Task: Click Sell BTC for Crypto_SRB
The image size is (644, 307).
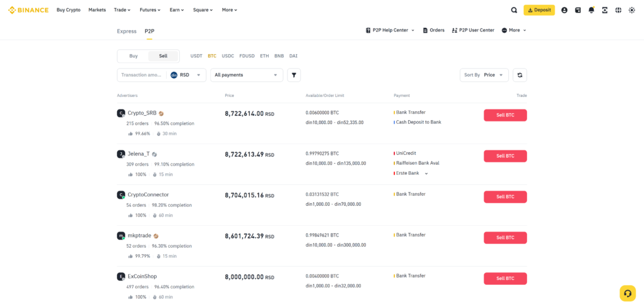Action: tap(505, 115)
